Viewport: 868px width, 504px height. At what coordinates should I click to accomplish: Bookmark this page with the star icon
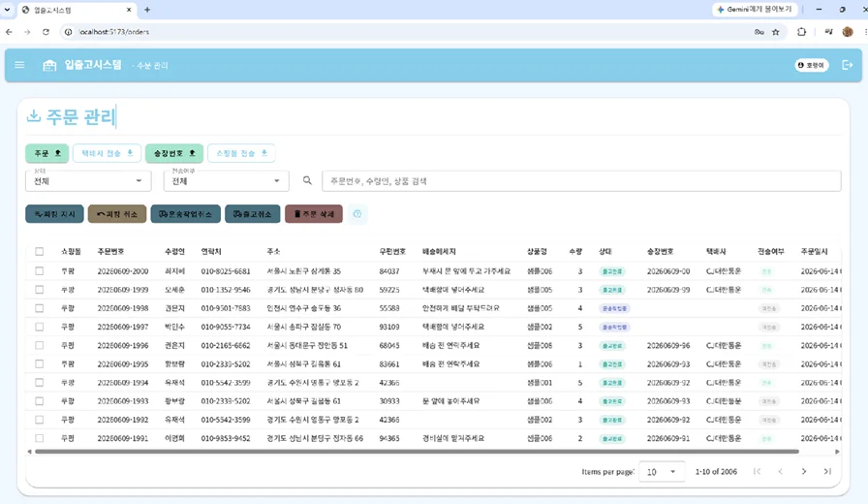click(x=776, y=32)
